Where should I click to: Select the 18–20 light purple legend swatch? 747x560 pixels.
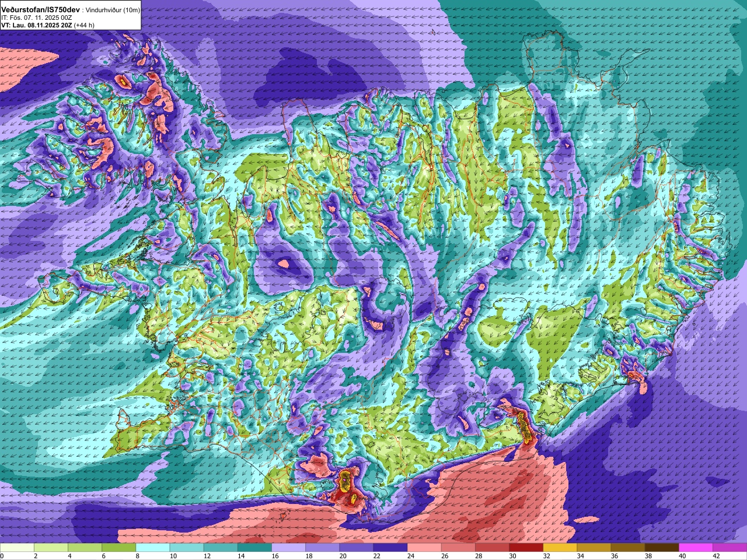pyautogui.click(x=323, y=548)
